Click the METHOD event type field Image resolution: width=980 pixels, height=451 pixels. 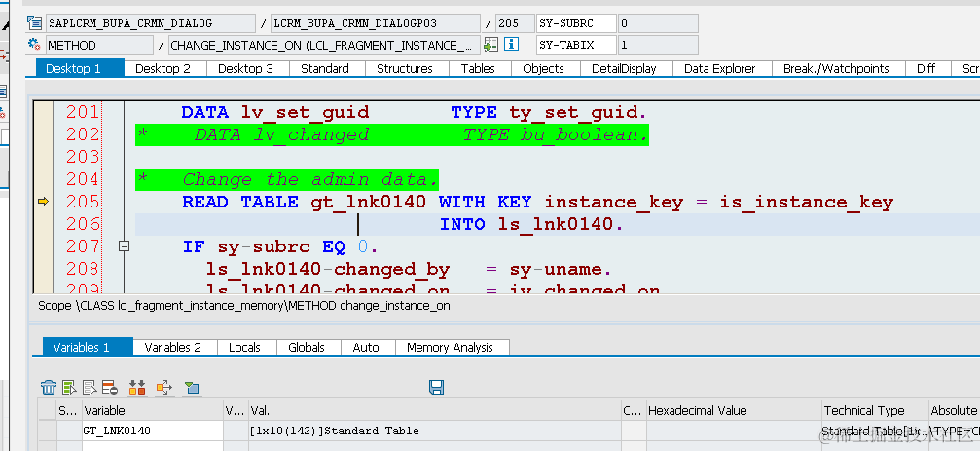[99, 45]
